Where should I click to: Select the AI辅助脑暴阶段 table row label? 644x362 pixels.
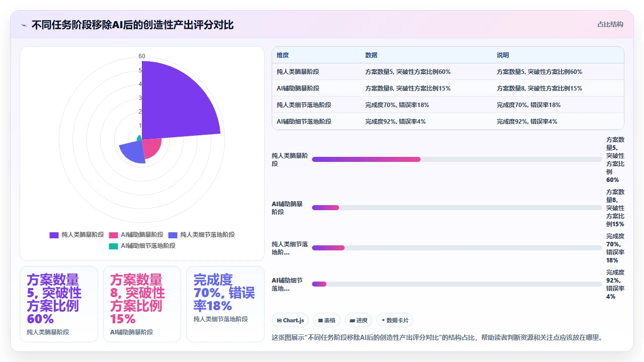click(x=298, y=88)
